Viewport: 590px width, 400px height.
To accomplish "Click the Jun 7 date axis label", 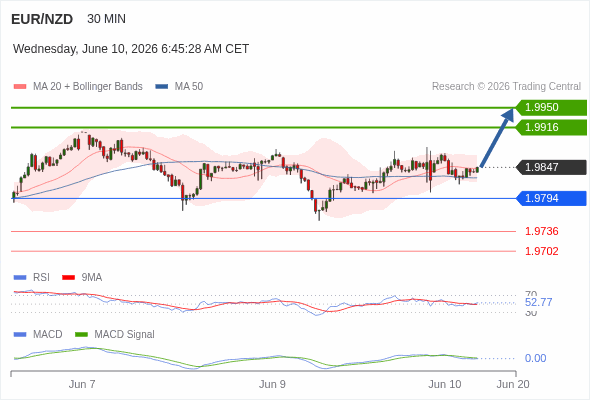I will point(82,385).
